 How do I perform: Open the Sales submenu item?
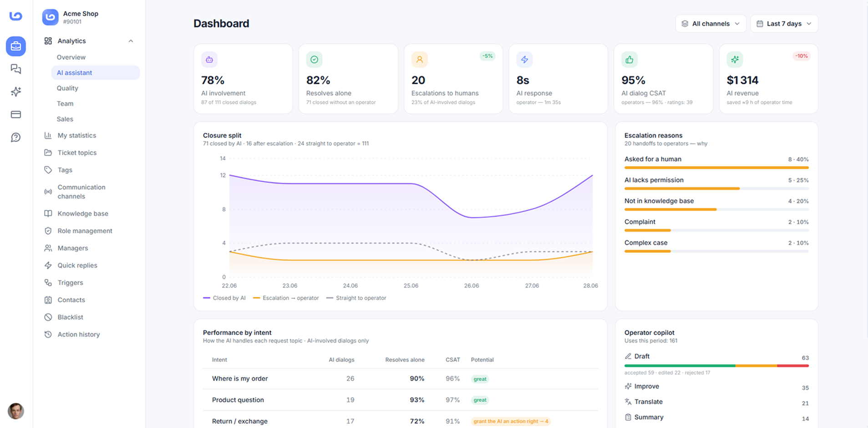click(x=65, y=119)
